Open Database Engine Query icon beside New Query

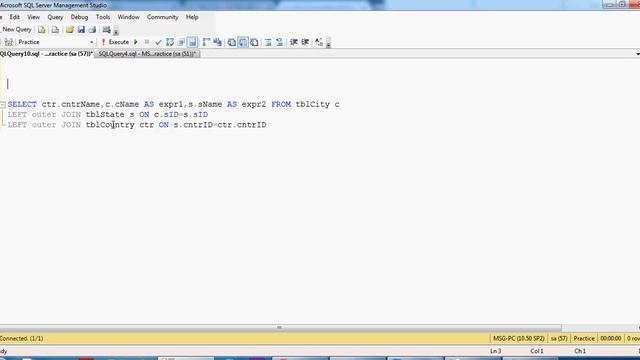click(x=42, y=30)
